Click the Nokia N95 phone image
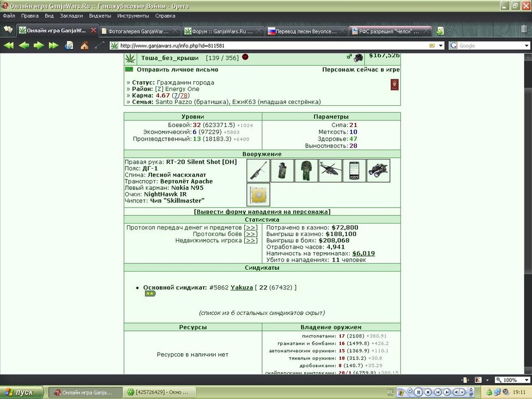The width and height of the screenshot is (532, 399). coord(354,170)
